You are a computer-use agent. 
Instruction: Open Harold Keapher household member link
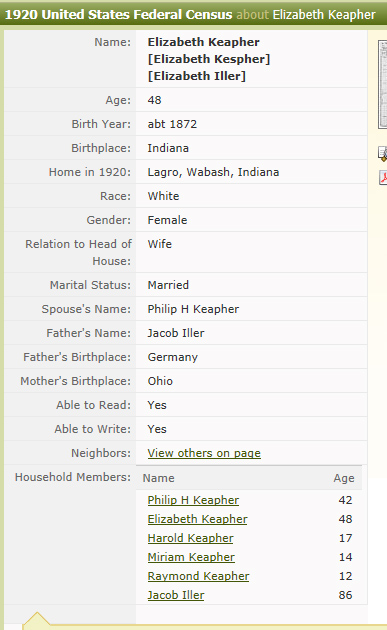[x=190, y=538]
